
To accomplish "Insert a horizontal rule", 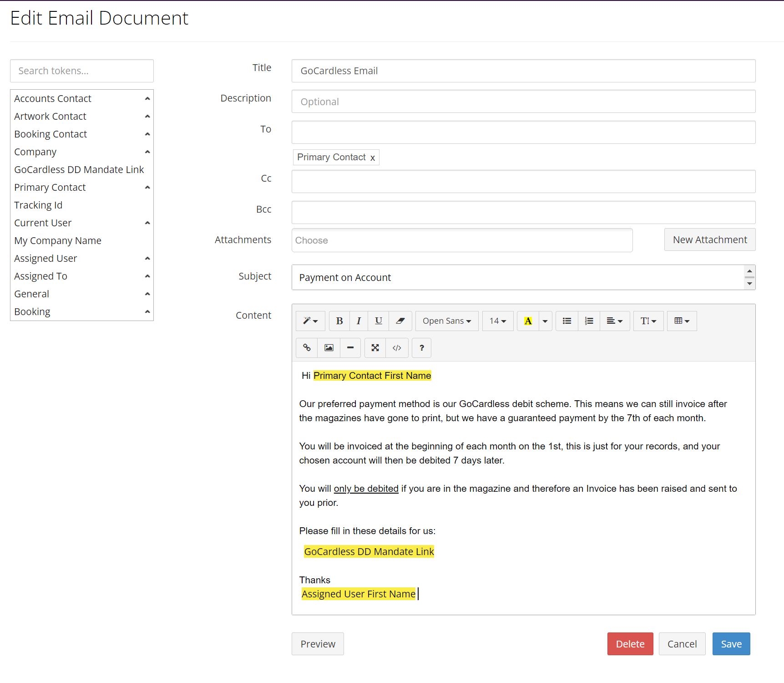I will (x=350, y=348).
